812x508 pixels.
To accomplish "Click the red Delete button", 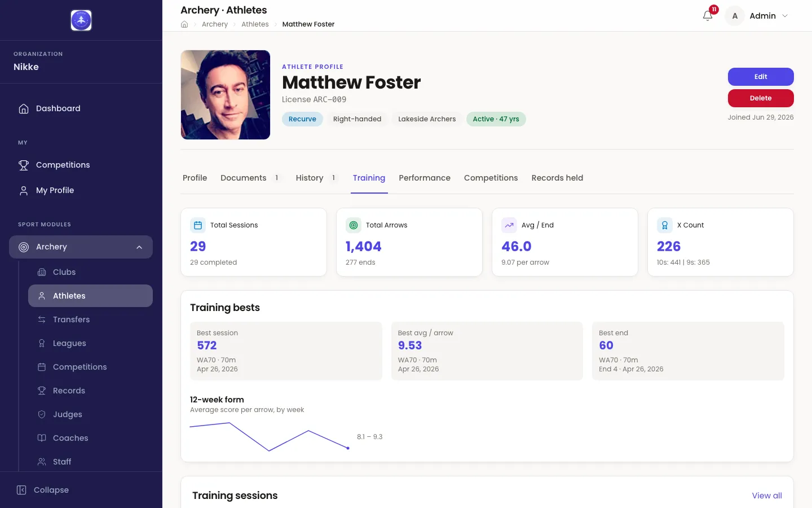I will [x=761, y=98].
